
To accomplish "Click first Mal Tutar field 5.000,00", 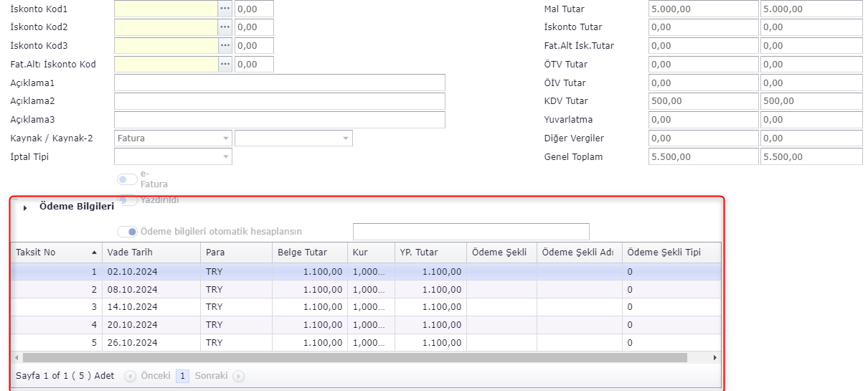I will coord(703,9).
